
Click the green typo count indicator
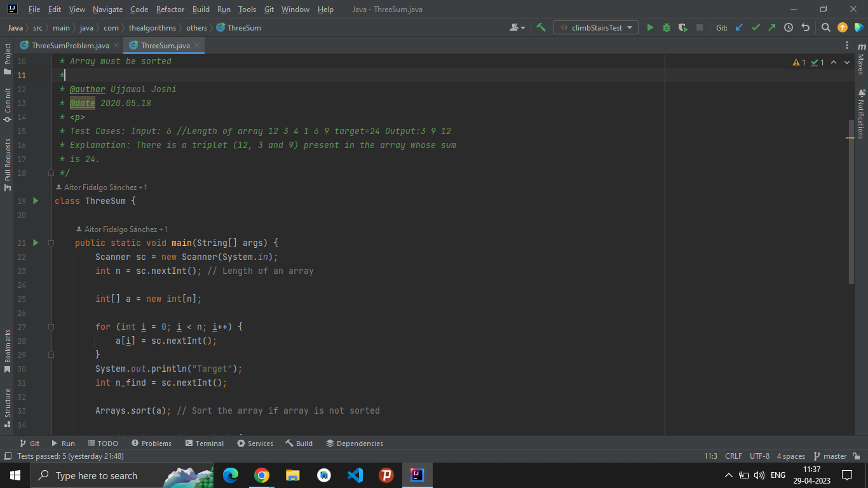coord(818,62)
